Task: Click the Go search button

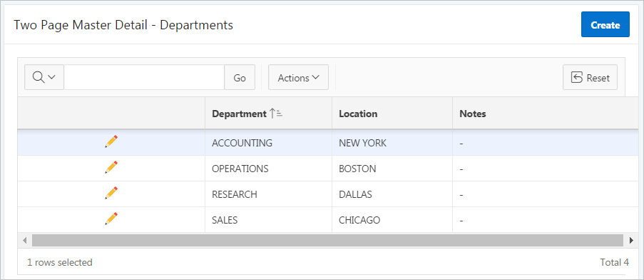Action: 240,77
